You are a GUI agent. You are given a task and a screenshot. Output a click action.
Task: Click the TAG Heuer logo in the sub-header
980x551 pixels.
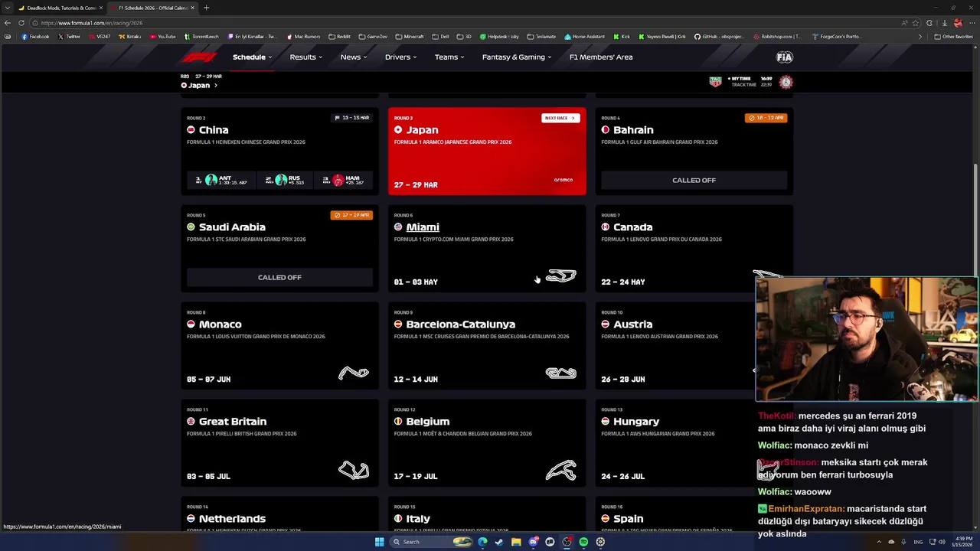[x=715, y=82]
